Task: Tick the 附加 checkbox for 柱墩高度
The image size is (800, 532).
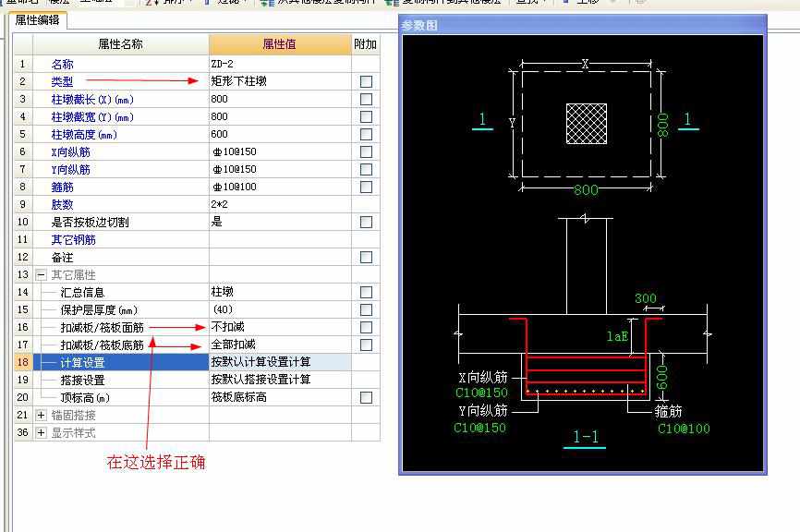Action: [366, 134]
